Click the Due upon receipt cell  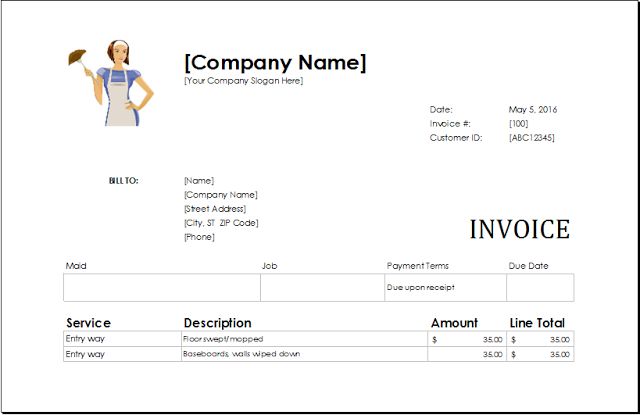pyautogui.click(x=445, y=288)
